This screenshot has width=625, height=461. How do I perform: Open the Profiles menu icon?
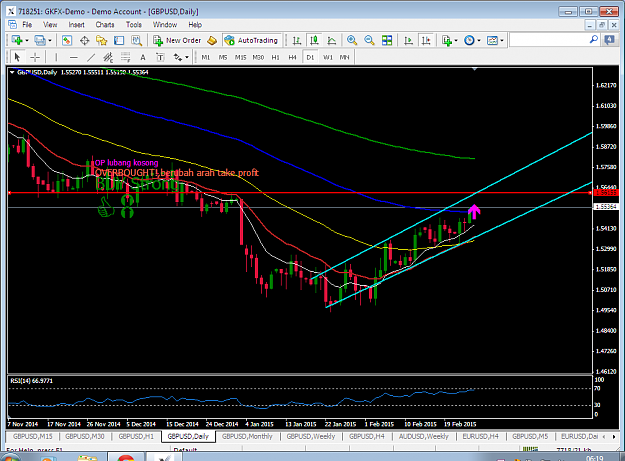[x=39, y=40]
